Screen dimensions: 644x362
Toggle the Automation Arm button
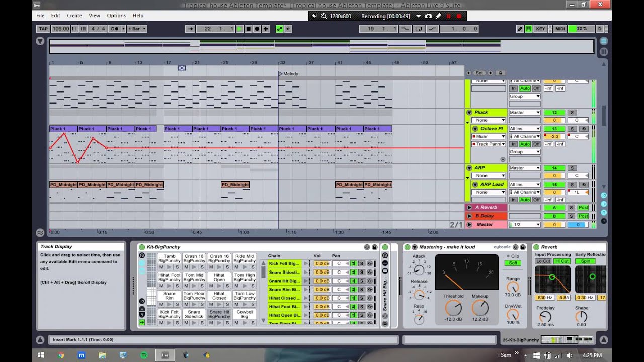(x=279, y=29)
